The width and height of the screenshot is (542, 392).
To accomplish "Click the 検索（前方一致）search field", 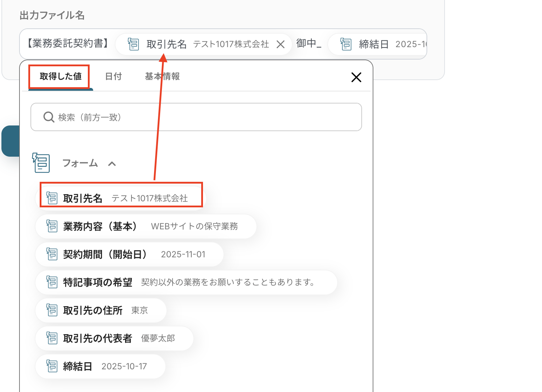I will pos(196,117).
